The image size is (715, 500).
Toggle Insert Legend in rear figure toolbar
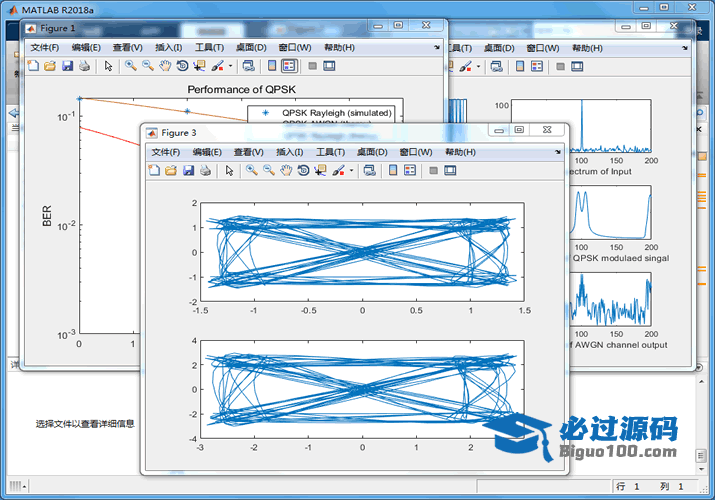click(537, 67)
